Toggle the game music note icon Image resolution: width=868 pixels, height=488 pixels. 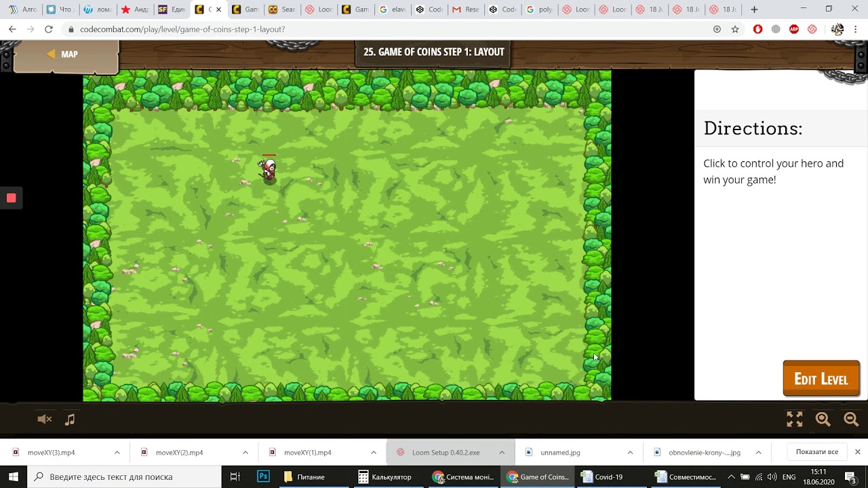click(70, 420)
